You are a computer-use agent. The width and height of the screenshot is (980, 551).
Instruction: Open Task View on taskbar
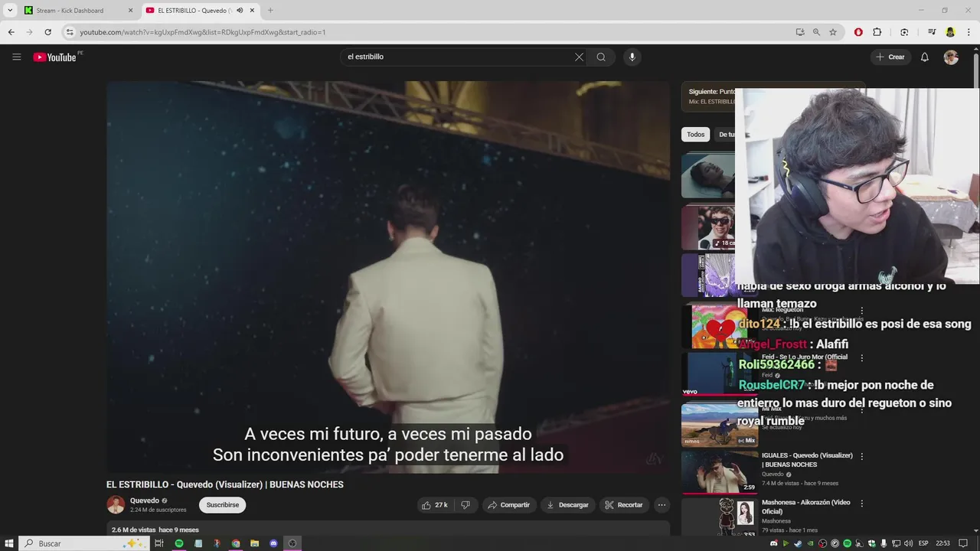159,543
